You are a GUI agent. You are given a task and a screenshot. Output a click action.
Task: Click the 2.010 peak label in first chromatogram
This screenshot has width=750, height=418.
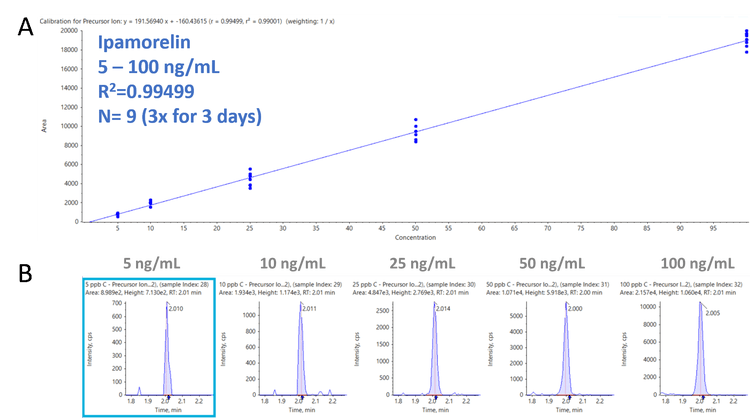point(175,309)
